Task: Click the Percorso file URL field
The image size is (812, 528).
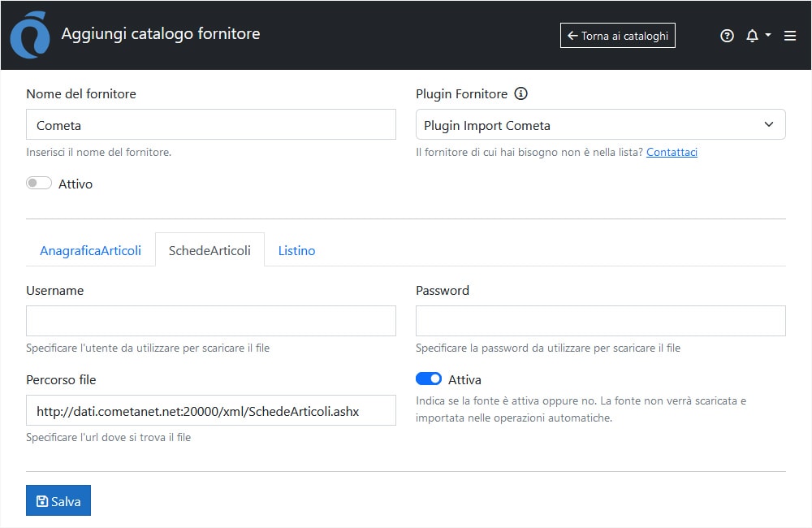Action: pyautogui.click(x=210, y=411)
